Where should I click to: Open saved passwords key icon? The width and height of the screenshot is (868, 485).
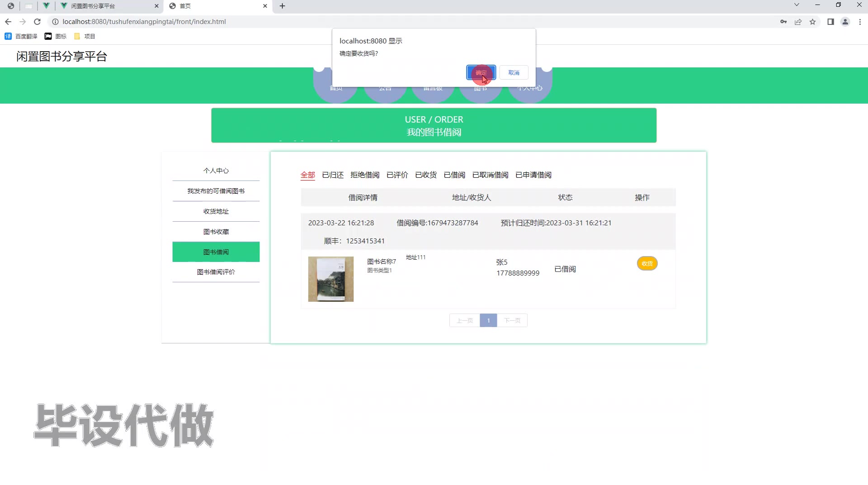pyautogui.click(x=783, y=22)
